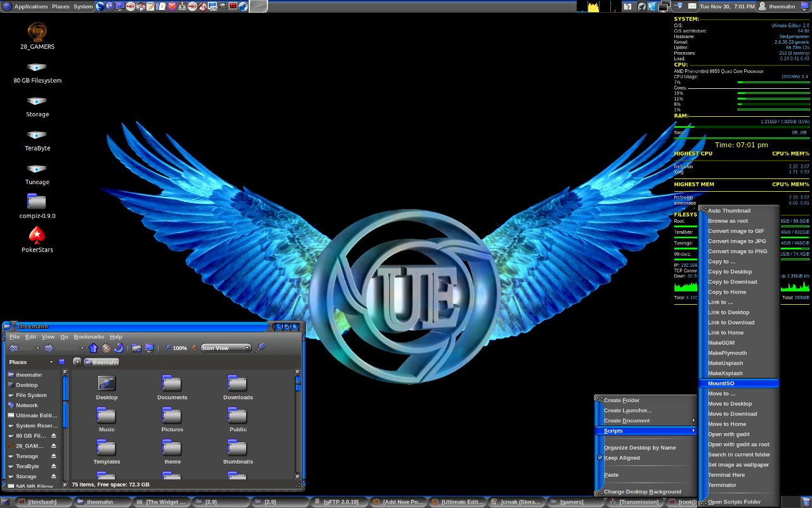This screenshot has height=508, width=812.
Task: Reload the theemahn folder view
Action: 119,348
